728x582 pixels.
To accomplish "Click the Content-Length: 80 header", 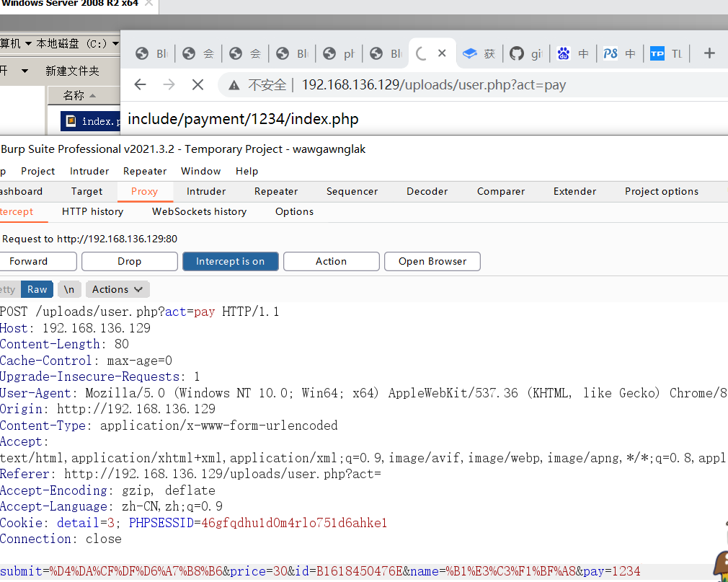I will (65, 344).
